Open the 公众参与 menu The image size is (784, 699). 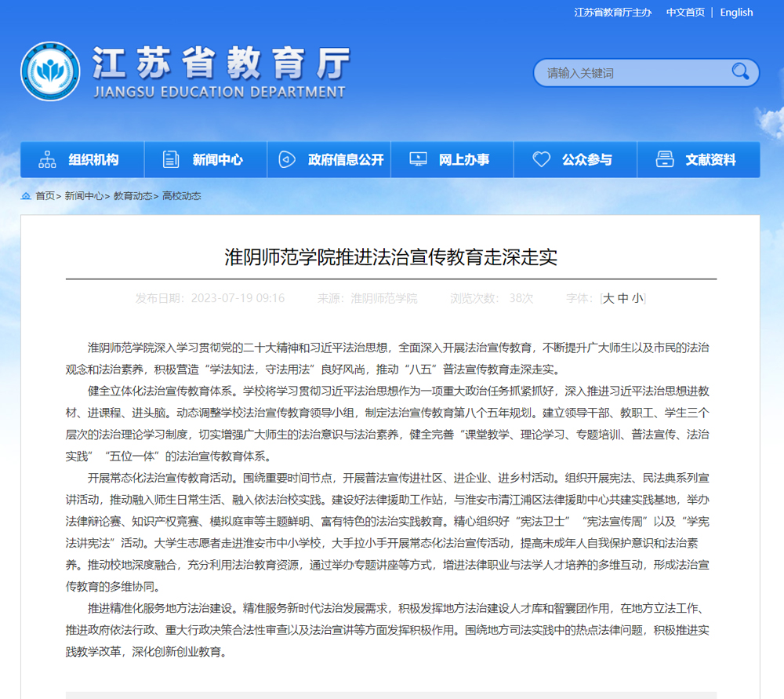pyautogui.click(x=575, y=159)
